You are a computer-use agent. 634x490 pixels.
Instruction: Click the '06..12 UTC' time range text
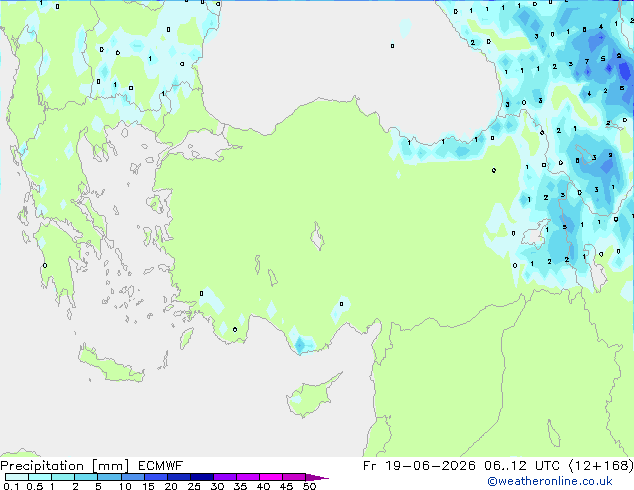coord(522,466)
